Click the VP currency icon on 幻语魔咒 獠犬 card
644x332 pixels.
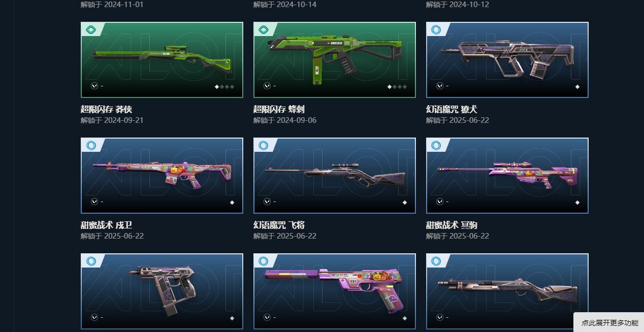pyautogui.click(x=440, y=86)
